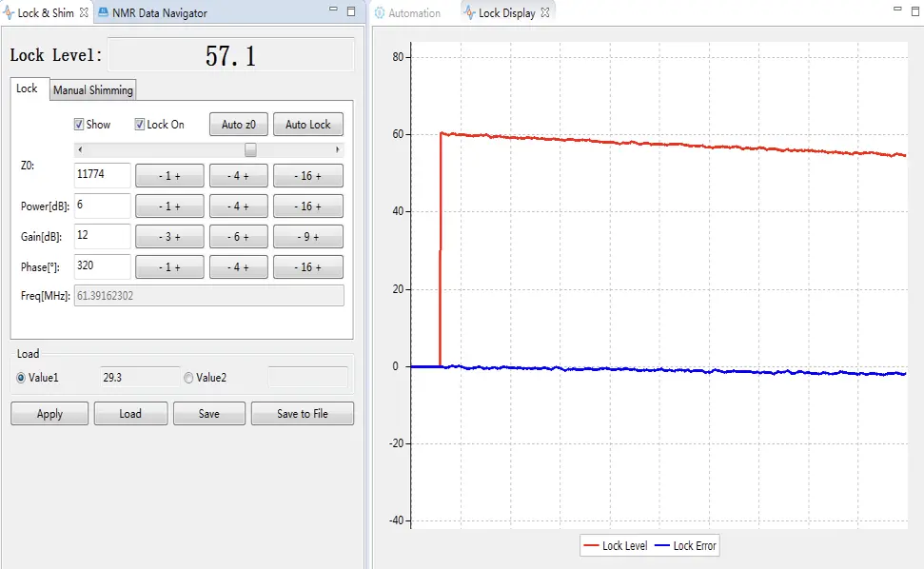Image resolution: width=924 pixels, height=569 pixels.
Task: Click the Auto z0 button
Action: click(x=238, y=125)
